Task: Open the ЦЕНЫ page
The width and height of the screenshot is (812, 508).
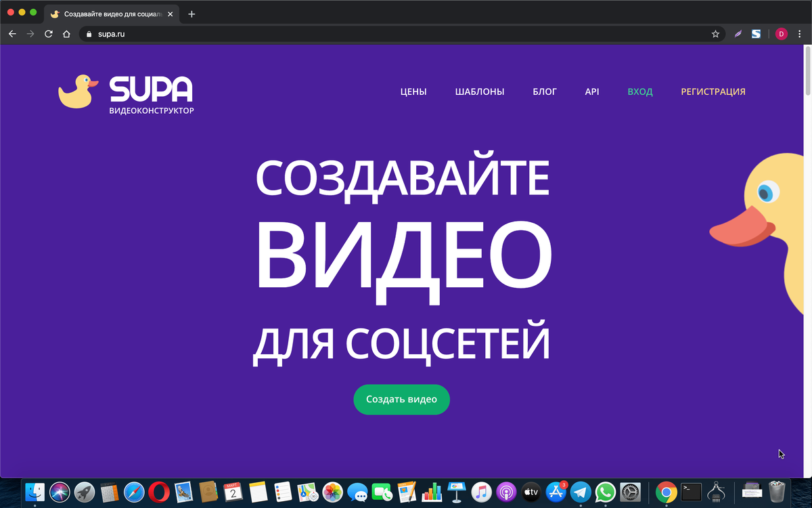Action: pyautogui.click(x=413, y=91)
